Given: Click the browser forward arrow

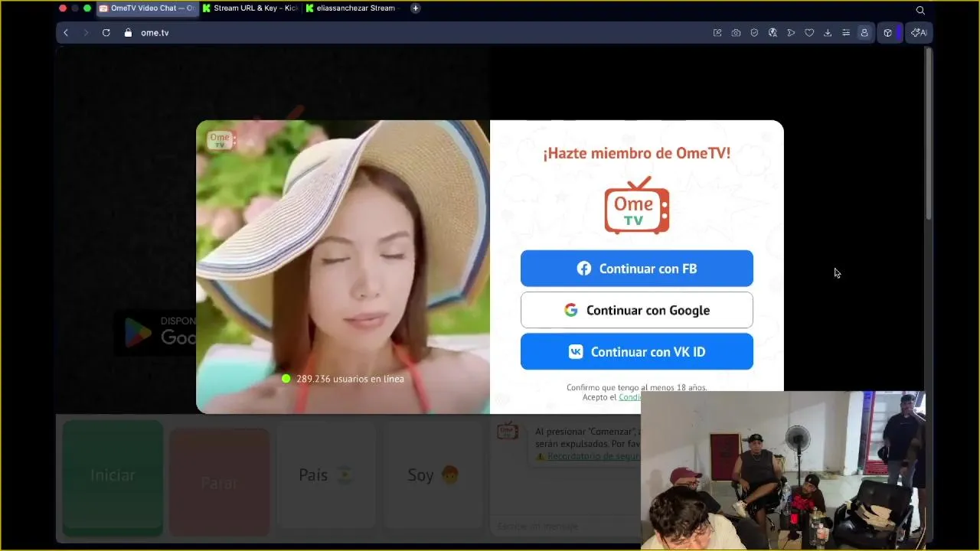Looking at the screenshot, I should click(86, 33).
